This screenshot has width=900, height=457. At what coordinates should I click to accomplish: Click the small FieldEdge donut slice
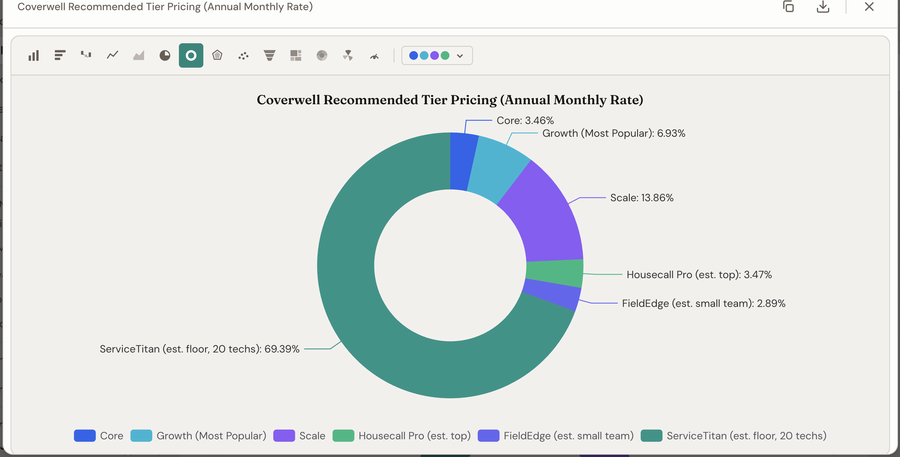tap(551, 293)
